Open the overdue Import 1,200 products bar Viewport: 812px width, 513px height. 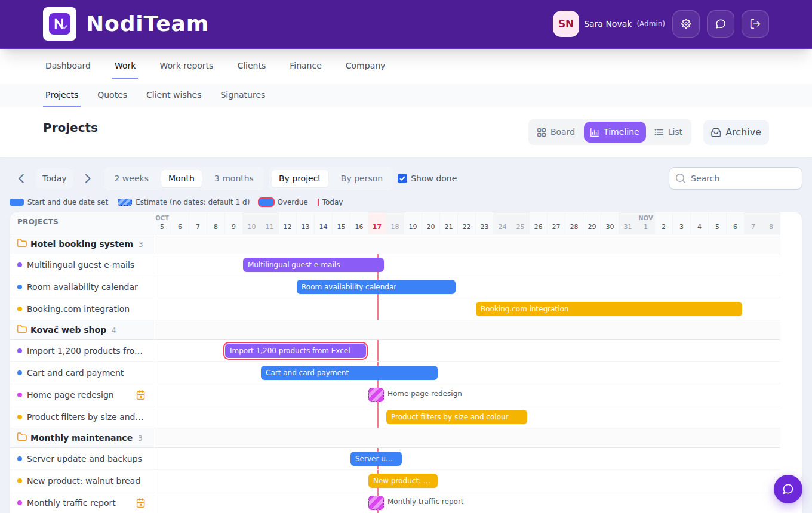296,351
